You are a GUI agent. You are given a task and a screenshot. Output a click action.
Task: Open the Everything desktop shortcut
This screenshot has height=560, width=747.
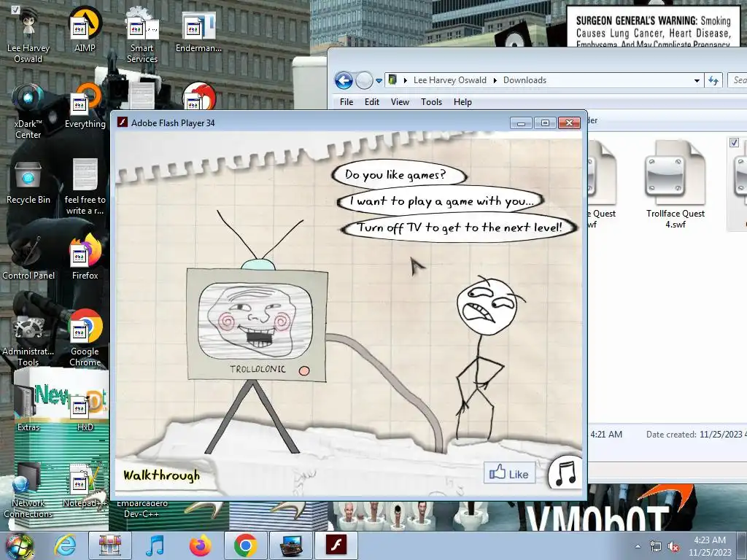point(85,106)
